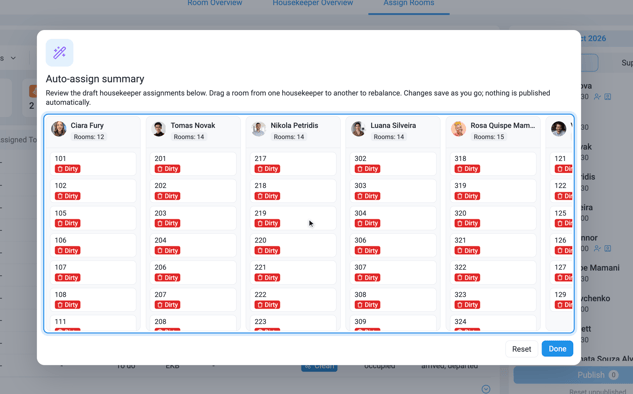Select room 101 card
The height and width of the screenshot is (394, 633).
[93, 163]
